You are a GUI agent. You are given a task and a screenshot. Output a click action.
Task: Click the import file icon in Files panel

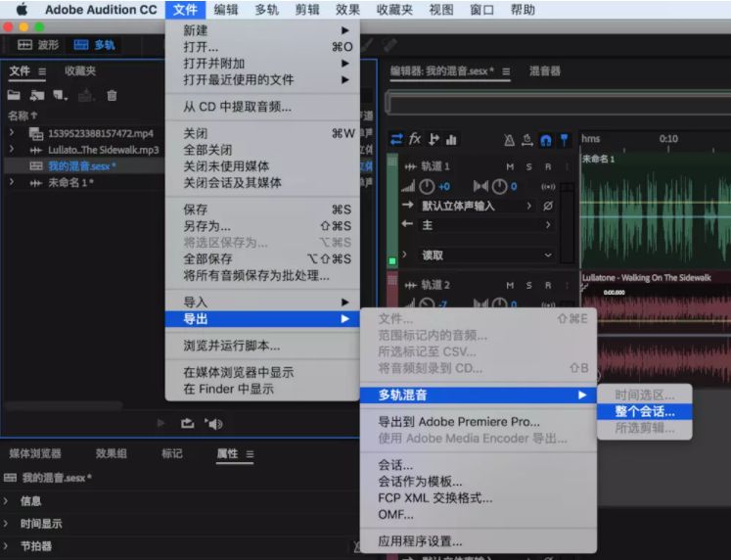pos(37,96)
